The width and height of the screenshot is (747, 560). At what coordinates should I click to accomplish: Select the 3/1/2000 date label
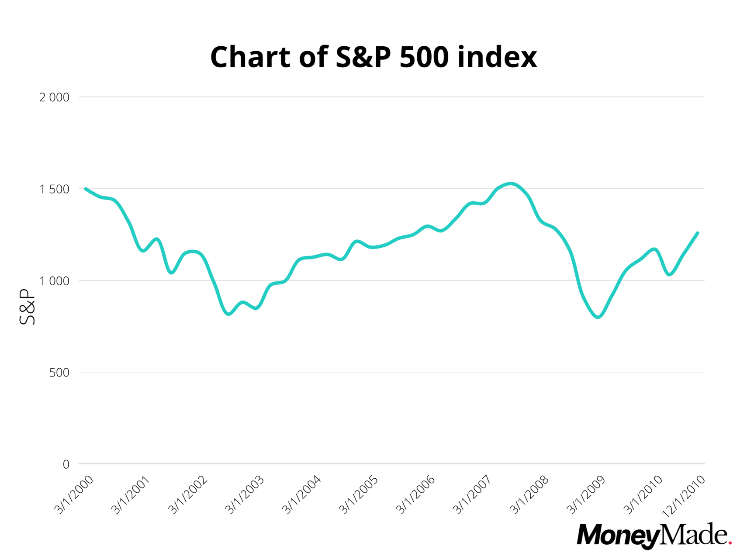pyautogui.click(x=74, y=495)
